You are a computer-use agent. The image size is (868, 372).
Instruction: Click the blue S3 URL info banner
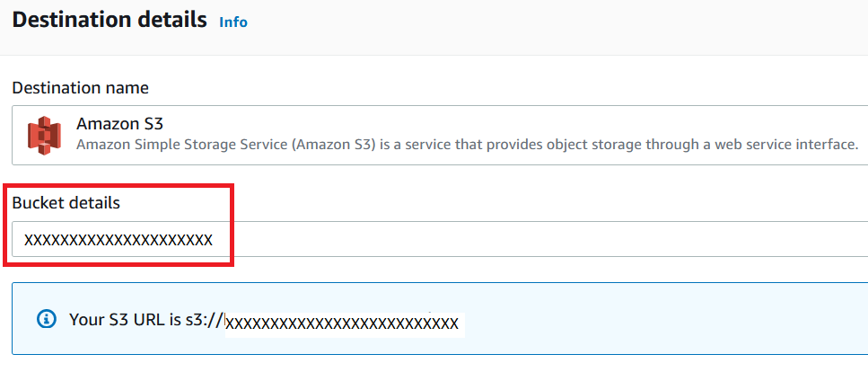click(440, 318)
